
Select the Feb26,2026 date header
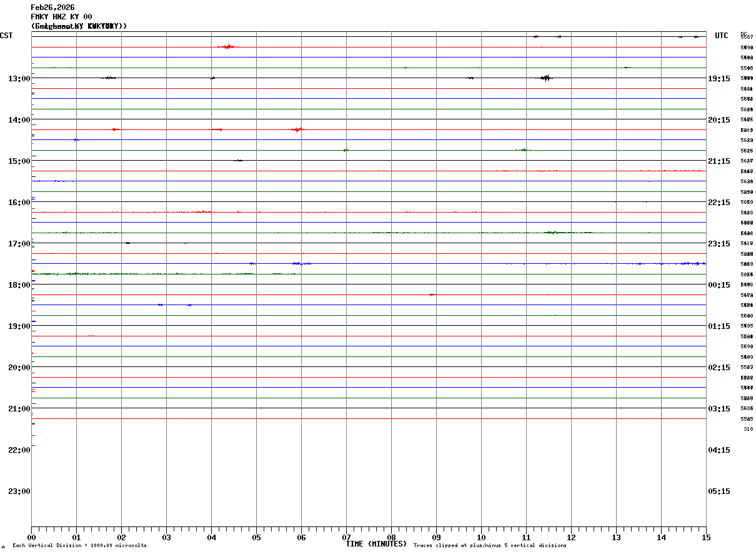pyautogui.click(x=52, y=8)
